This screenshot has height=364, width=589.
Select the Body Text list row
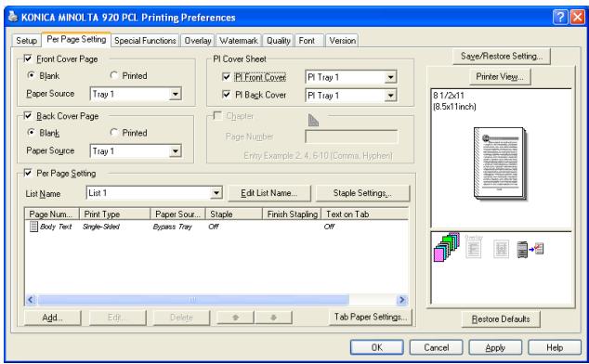216,227
